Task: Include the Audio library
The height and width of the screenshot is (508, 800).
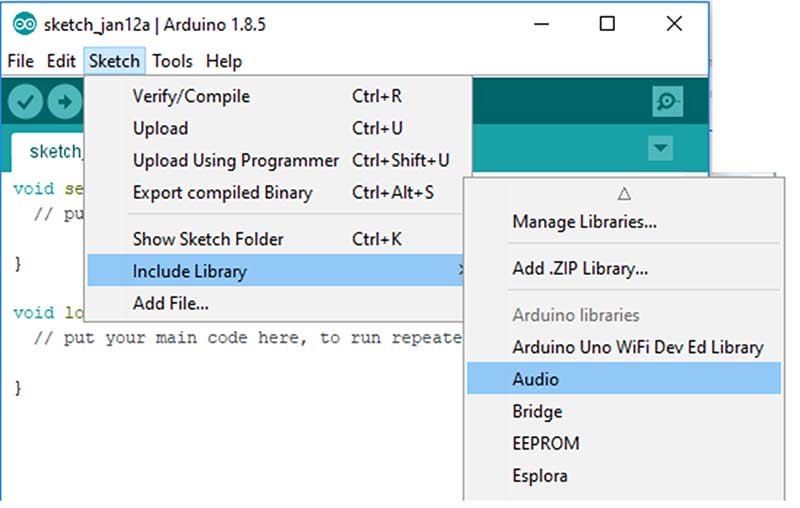Action: [x=536, y=379]
